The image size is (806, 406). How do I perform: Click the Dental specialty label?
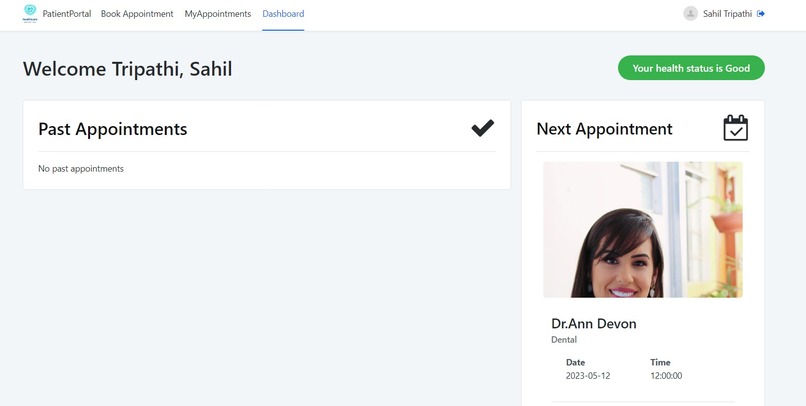point(564,340)
